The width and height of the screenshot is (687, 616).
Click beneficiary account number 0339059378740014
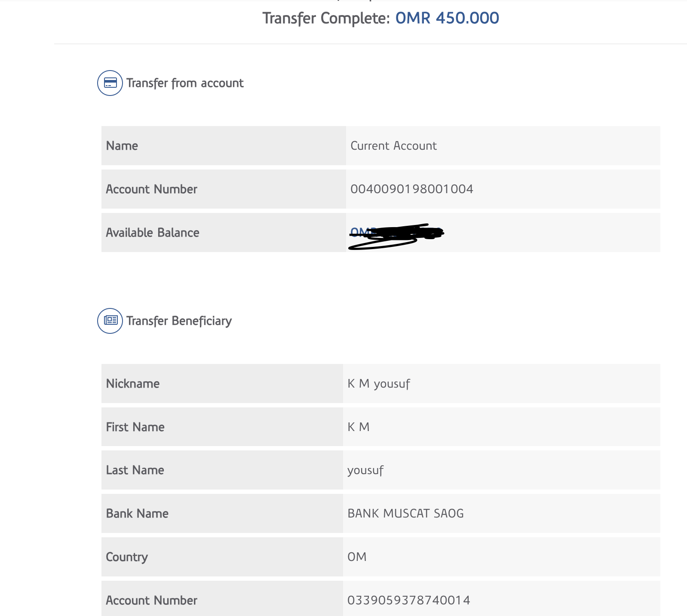tap(408, 600)
